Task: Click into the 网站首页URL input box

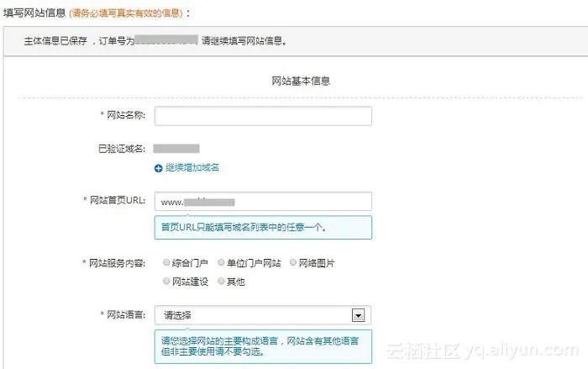Action: click(263, 202)
